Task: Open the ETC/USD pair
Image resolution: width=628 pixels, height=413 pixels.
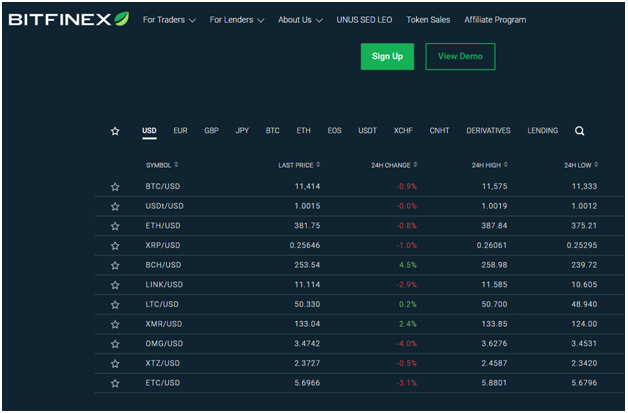Action: click(x=162, y=383)
